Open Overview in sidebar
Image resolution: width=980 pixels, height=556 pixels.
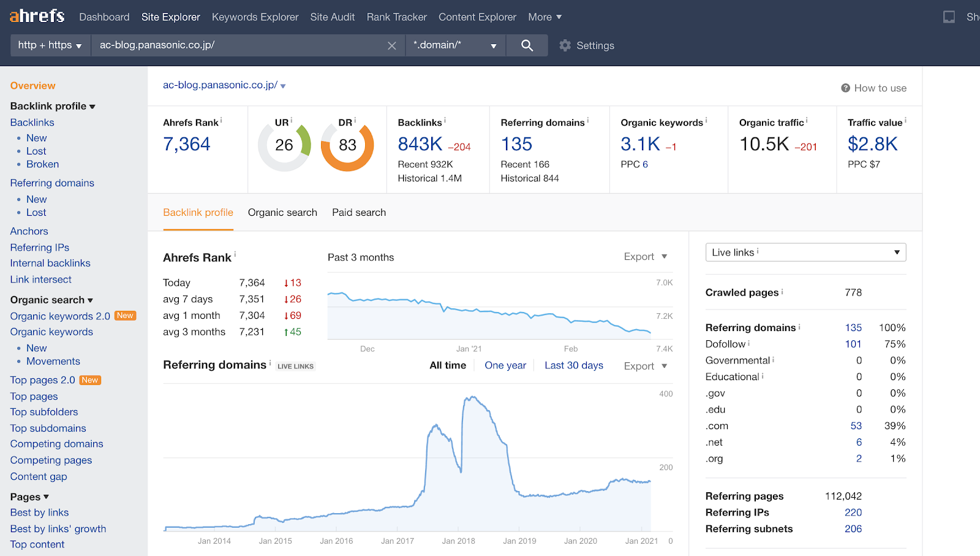point(32,86)
